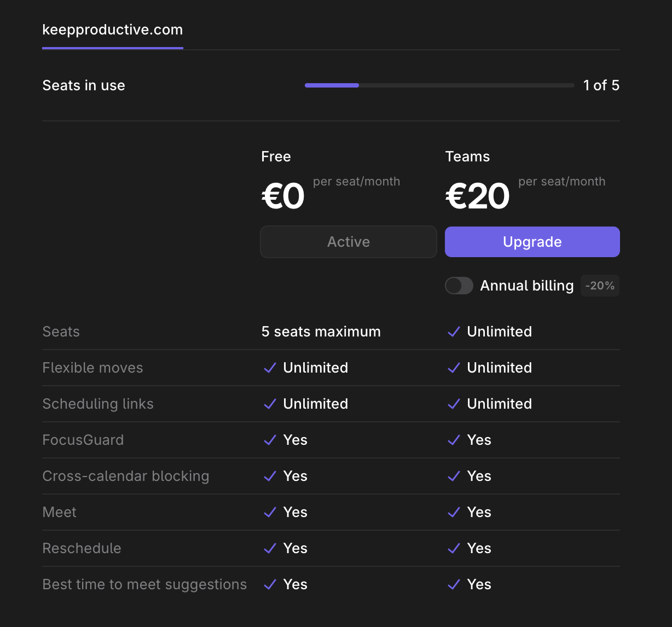Click the FocusGuard feature row label
The image size is (672, 627).
[x=83, y=440]
